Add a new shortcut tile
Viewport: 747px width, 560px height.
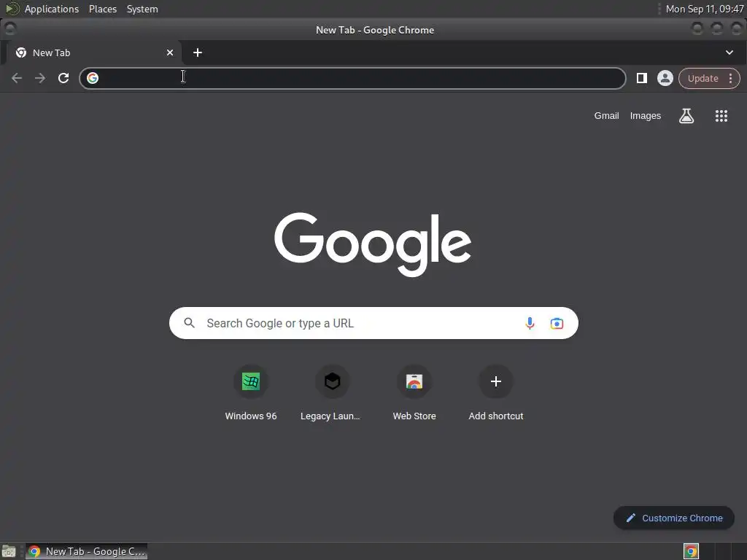496,393
